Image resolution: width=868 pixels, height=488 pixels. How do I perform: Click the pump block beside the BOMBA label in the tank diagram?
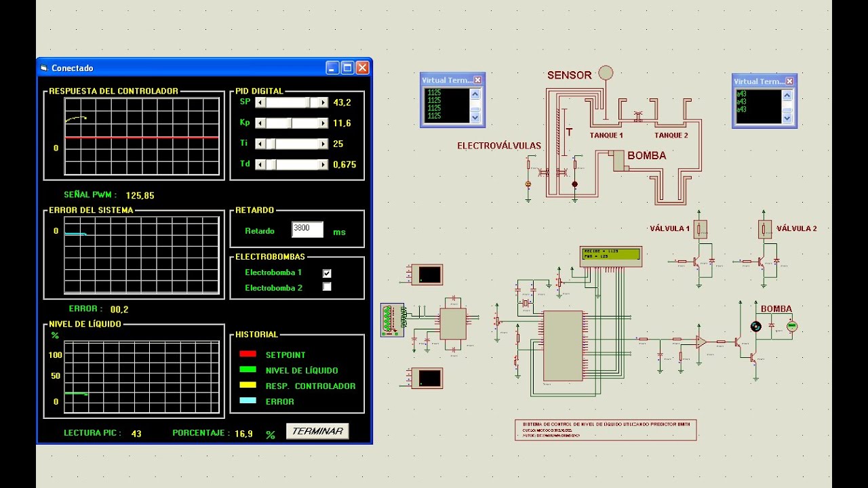pos(618,161)
